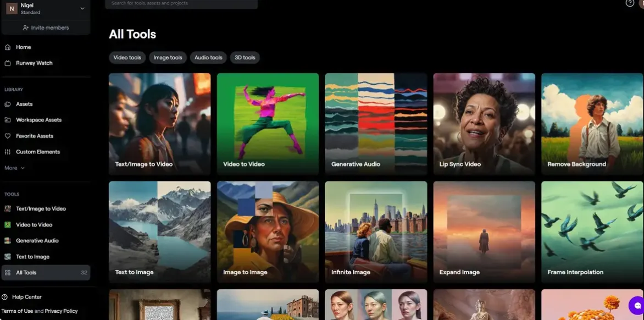
Task: Open Workspace Assets in sidebar
Action: tap(38, 120)
